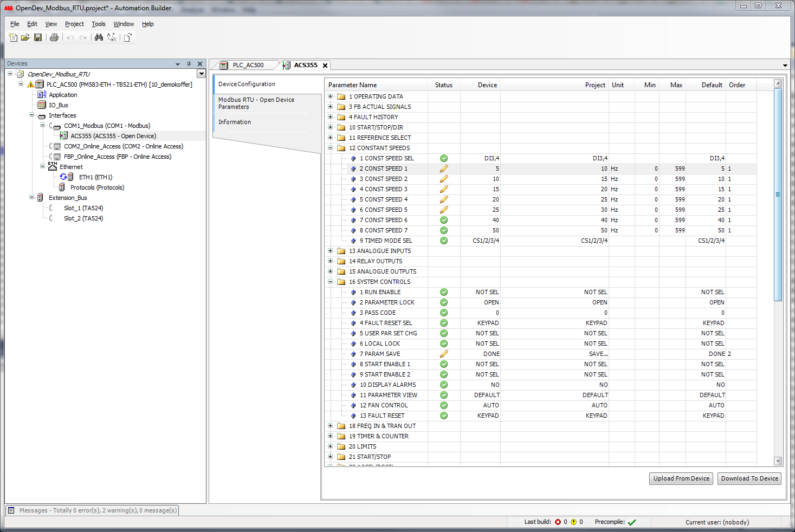Click the parameter list scroll-down arrow

(778, 461)
